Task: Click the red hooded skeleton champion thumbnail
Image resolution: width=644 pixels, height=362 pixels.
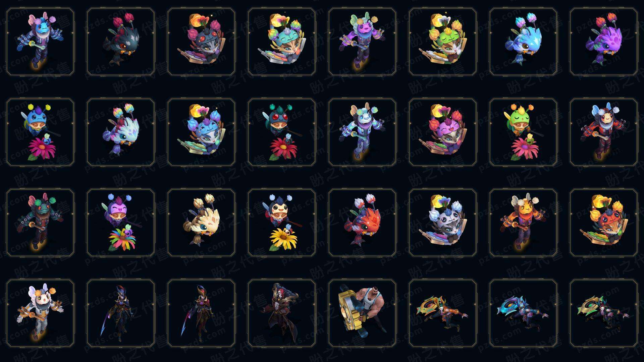Action: (282, 313)
